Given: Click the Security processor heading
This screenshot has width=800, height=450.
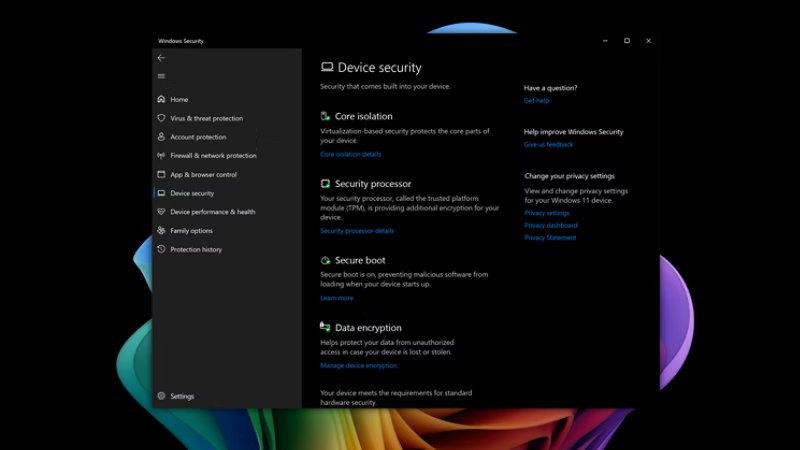Looking at the screenshot, I should 373,184.
